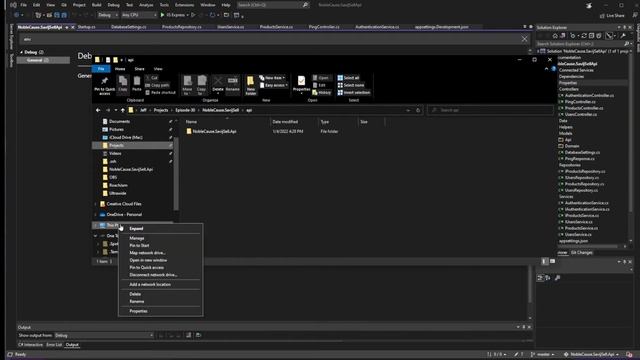Click Paste shortcut in Clipboard group
The image size is (640, 360).
pyautogui.click(x=160, y=93)
